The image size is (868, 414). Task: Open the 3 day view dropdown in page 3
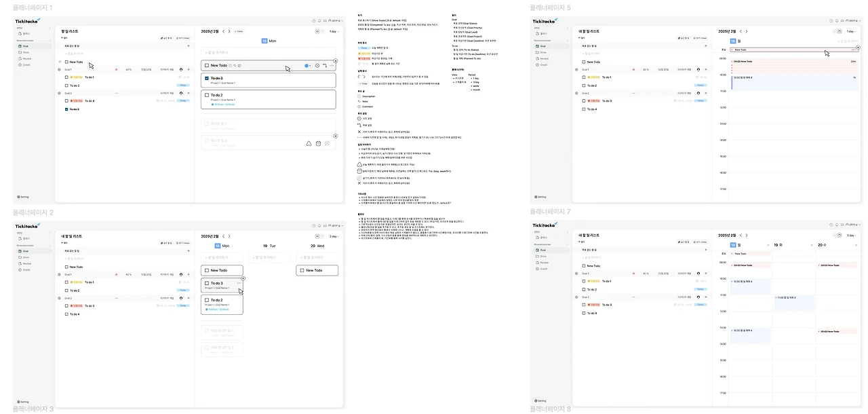point(334,236)
